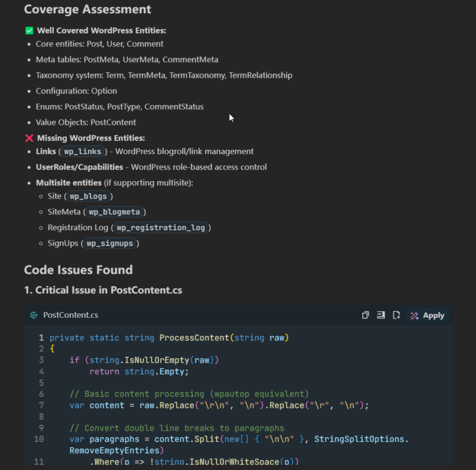Insert code block at cursor
Viewport: 476px width, 470px height.
[x=381, y=315]
